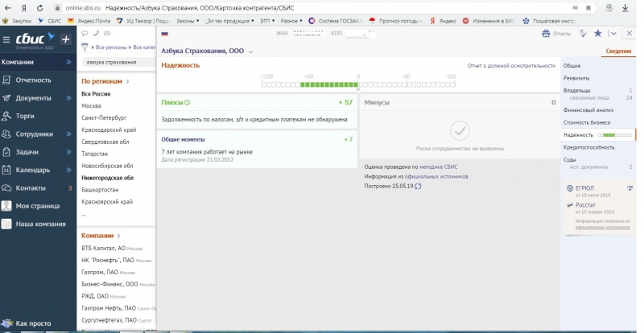Viewport: 644px width, 333px height.
Task: Click the ЕГРЮЛ source icon
Action: click(570, 188)
